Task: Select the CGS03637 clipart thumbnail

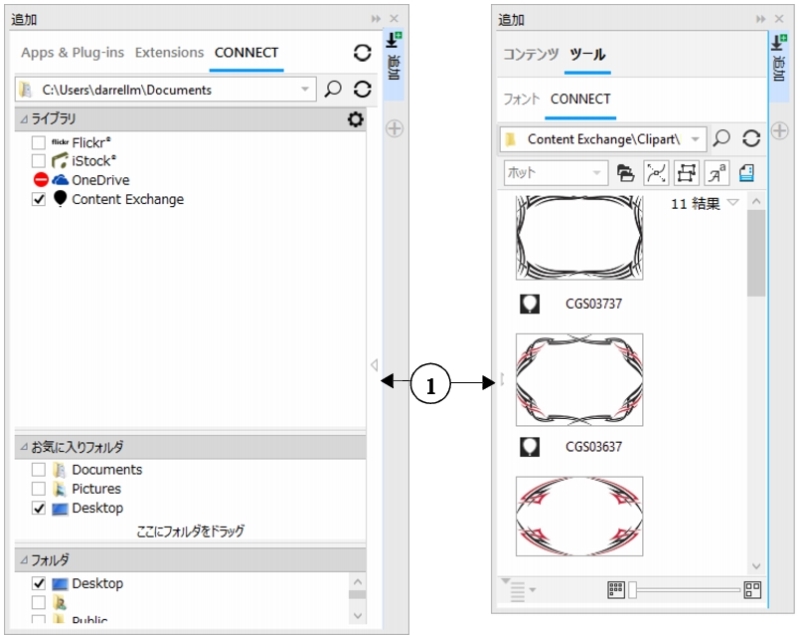Action: pos(579,380)
